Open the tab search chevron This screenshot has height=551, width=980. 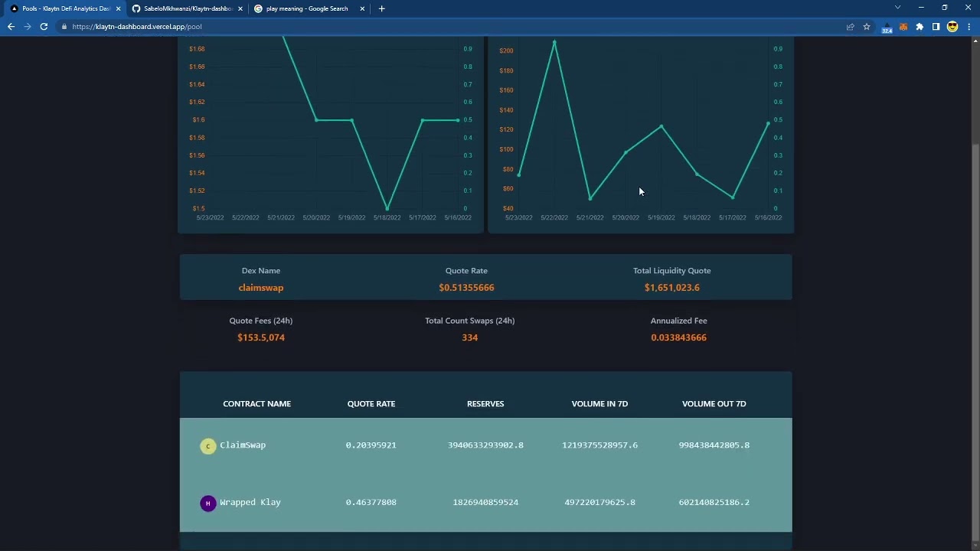pos(897,8)
